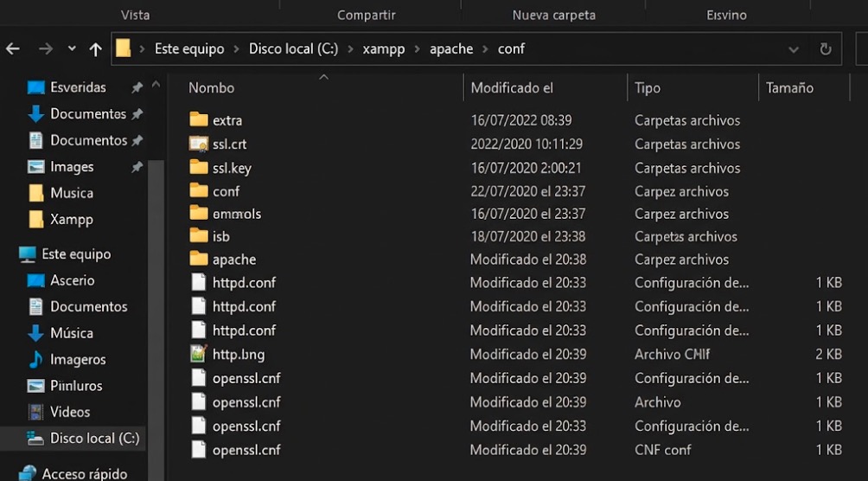Screen dimensions: 868x481
Task: Open recent locations dropdown arrow
Action: 72,48
